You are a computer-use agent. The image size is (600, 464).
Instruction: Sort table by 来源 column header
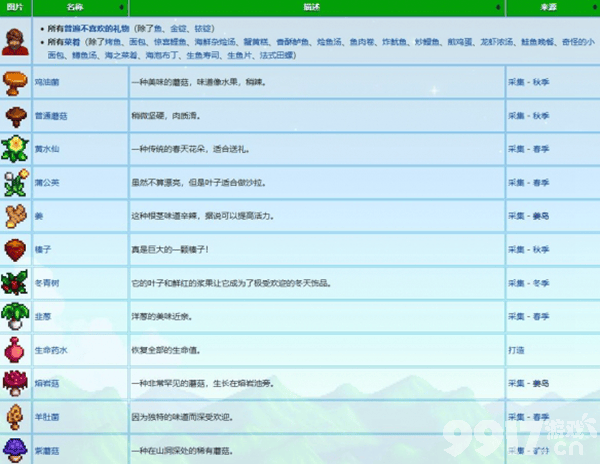[552, 7]
